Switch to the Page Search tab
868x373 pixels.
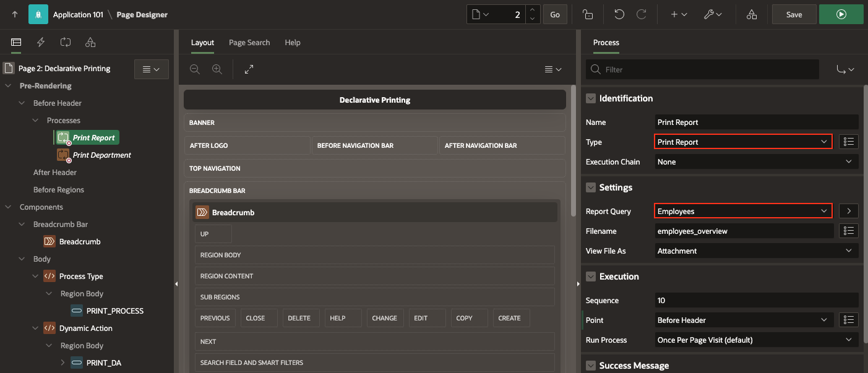click(249, 42)
